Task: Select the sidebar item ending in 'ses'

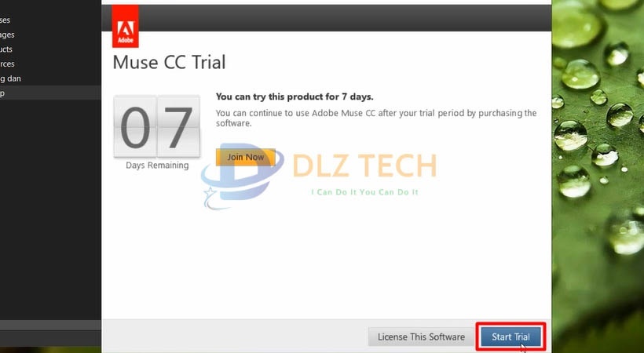Action: point(5,20)
